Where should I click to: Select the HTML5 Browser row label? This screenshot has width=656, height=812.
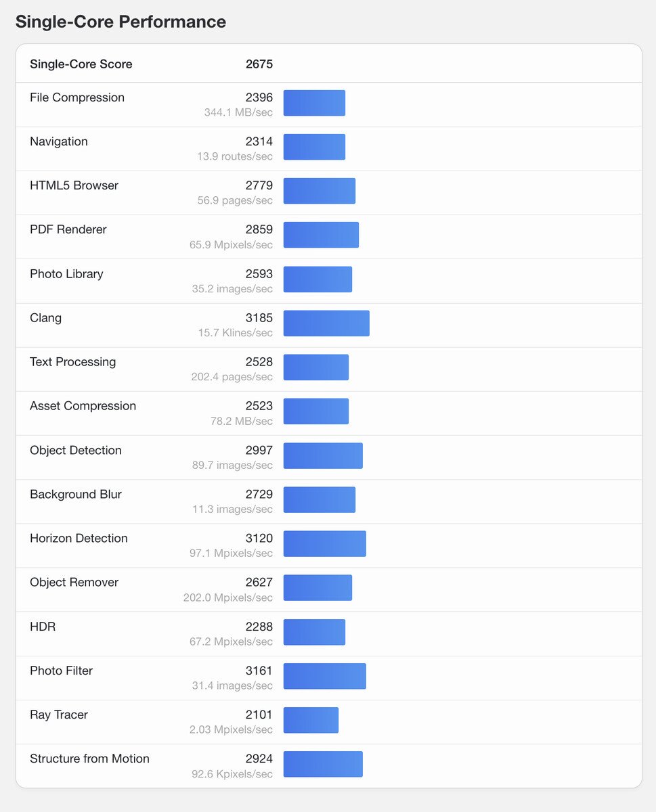point(74,185)
